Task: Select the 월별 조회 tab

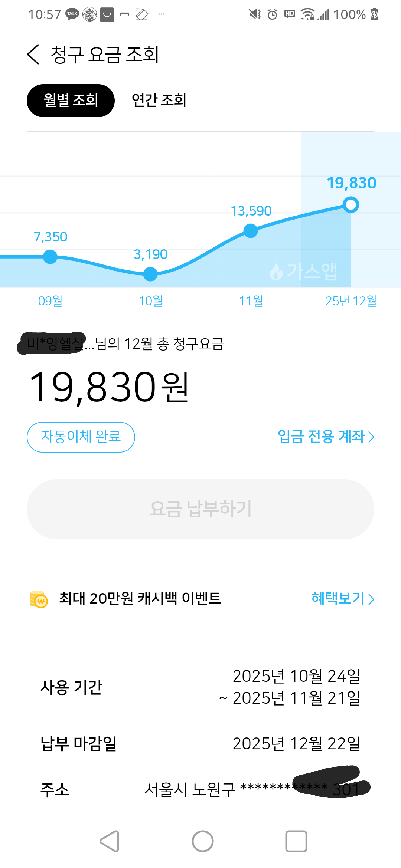Action: [71, 101]
